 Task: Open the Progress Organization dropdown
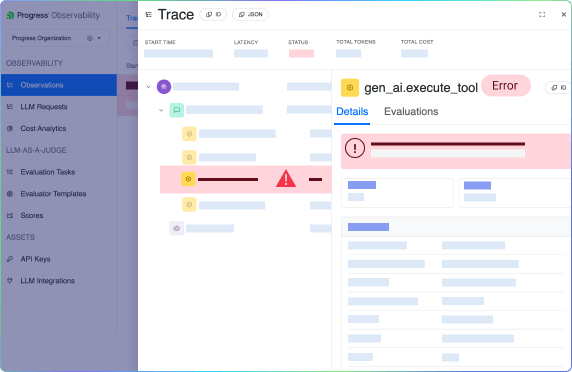58,38
